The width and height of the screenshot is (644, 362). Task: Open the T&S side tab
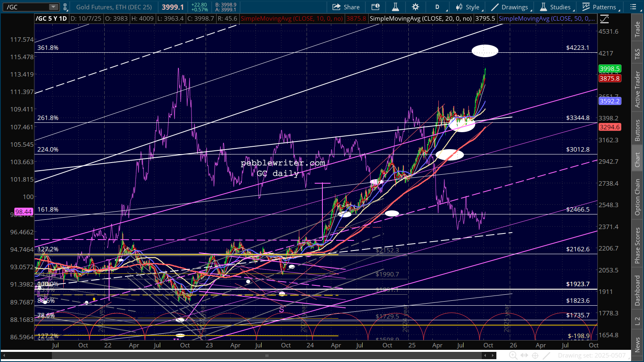638,54
